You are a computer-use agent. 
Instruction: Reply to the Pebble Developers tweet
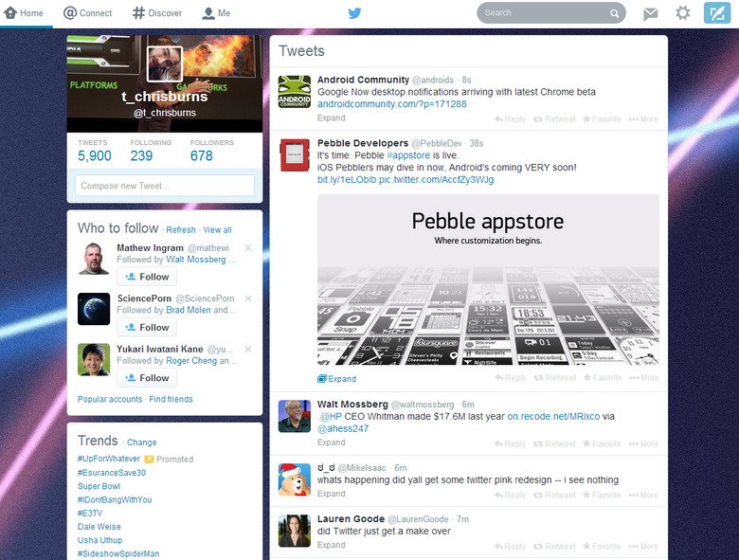[511, 377]
